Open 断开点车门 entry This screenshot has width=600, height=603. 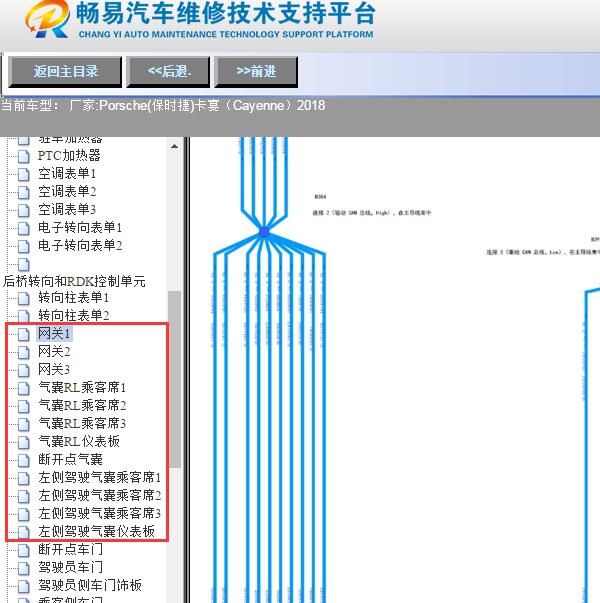[70, 550]
